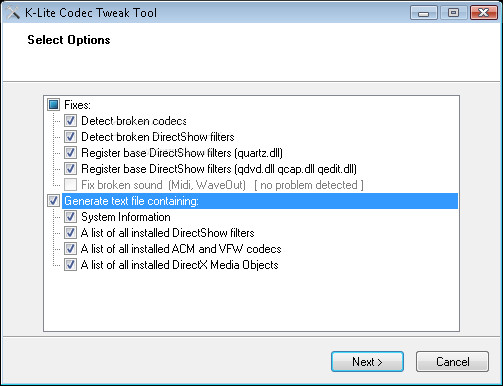Screen dimensions: 503x386
Task: Toggle list of ACM and VFW codecs checkbox
Action: (x=70, y=249)
